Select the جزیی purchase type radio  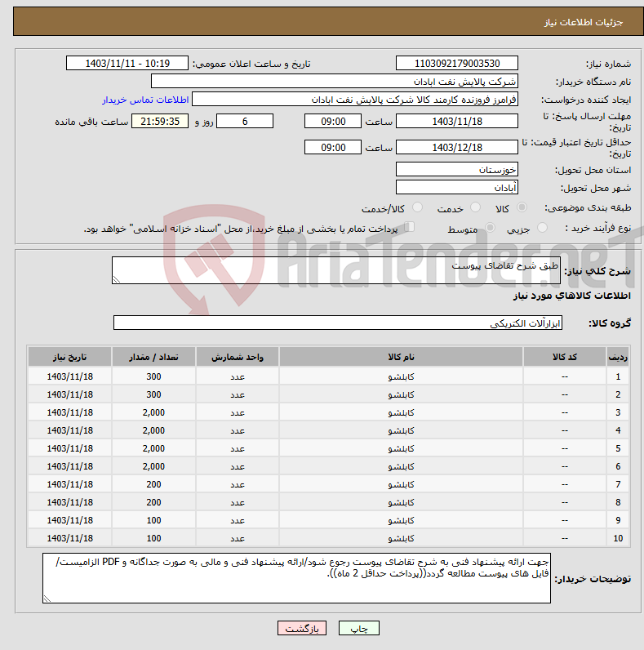coord(542,228)
